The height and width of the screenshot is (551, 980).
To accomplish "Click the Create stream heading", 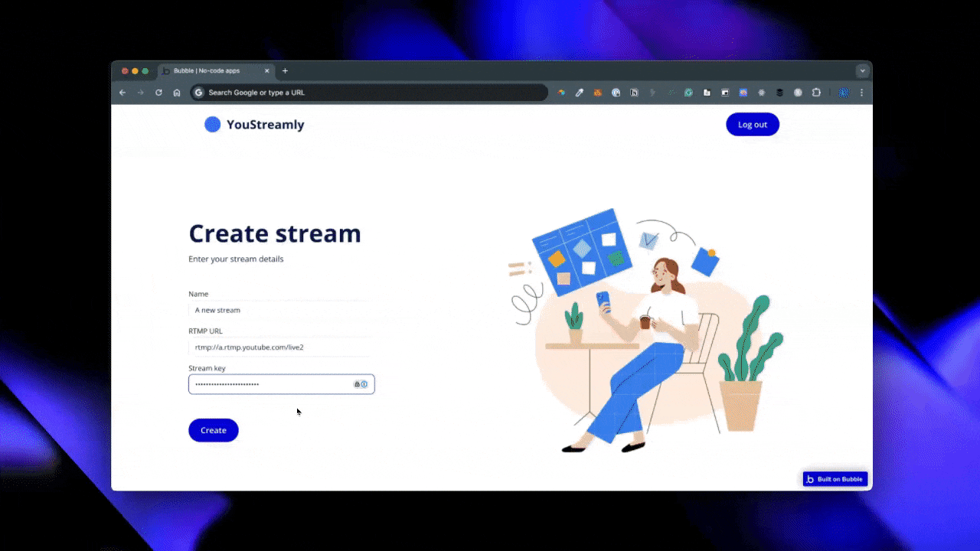I will [x=275, y=233].
